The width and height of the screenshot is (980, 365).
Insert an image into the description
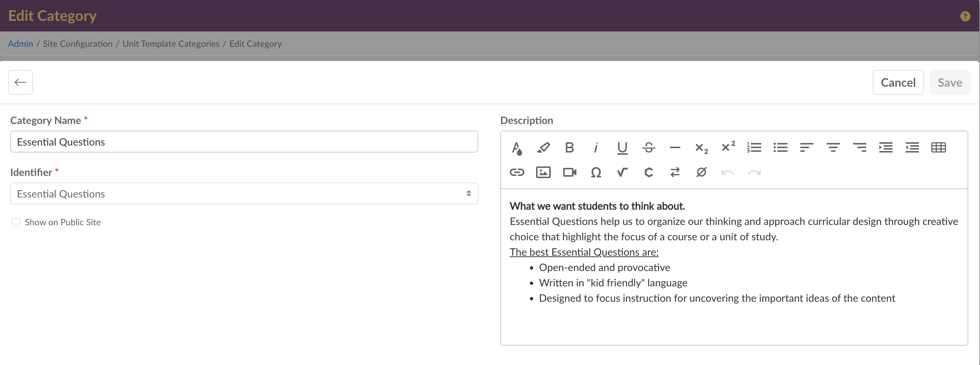click(x=543, y=173)
